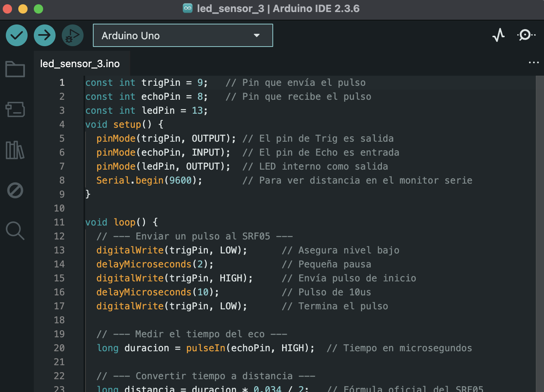Open the Serial Monitor
This screenshot has height=392, width=544.
[x=526, y=35]
